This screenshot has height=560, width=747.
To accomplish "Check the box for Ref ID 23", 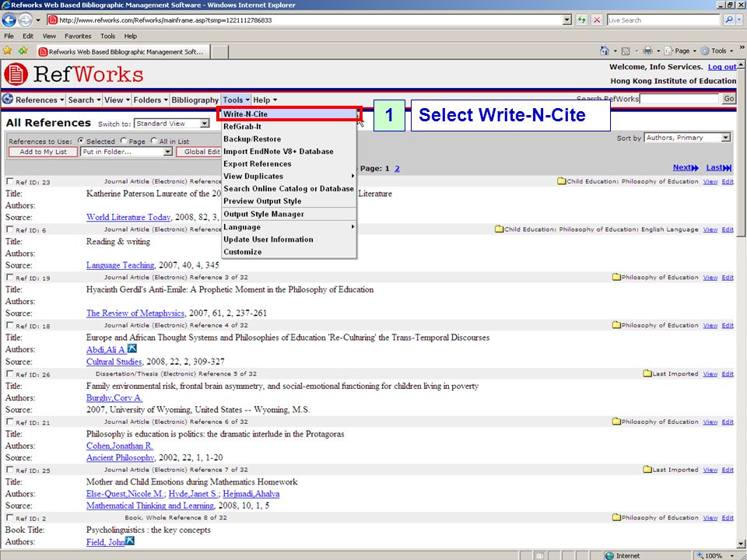I will point(9,181).
